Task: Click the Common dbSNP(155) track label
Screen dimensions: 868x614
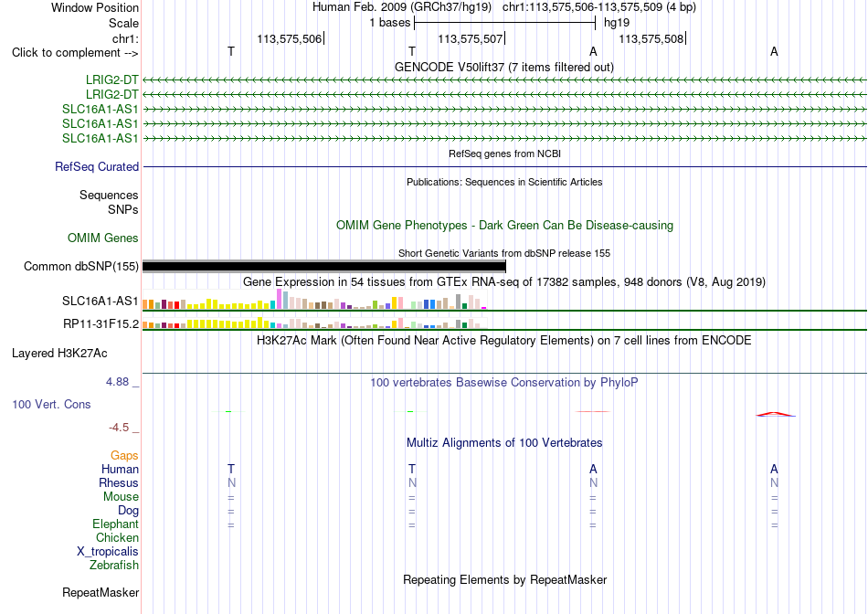Action: click(81, 266)
